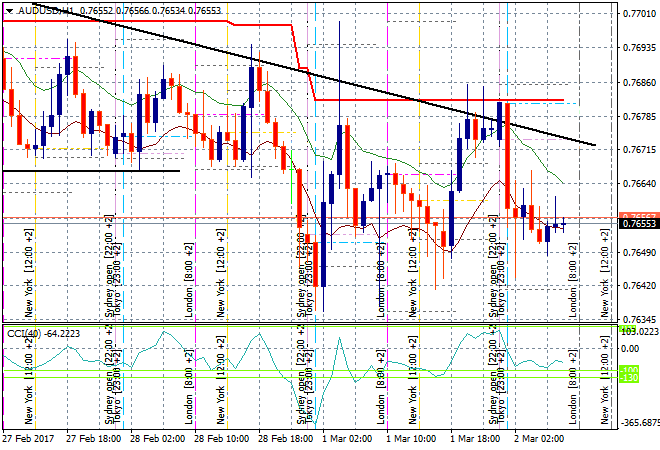Image resolution: width=660 pixels, height=450 pixels.
Task: Click the dropdown triangle beside AUDUSD,H1
Action: (9, 9)
